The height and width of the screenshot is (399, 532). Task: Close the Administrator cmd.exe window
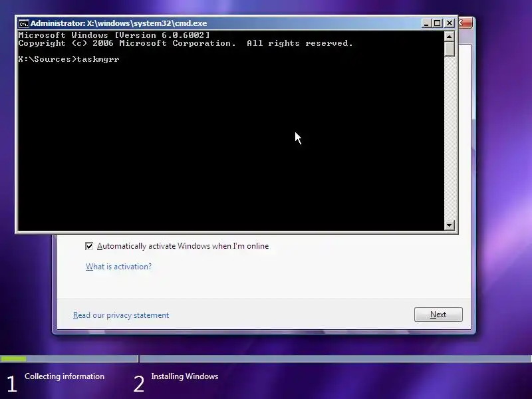pos(450,23)
